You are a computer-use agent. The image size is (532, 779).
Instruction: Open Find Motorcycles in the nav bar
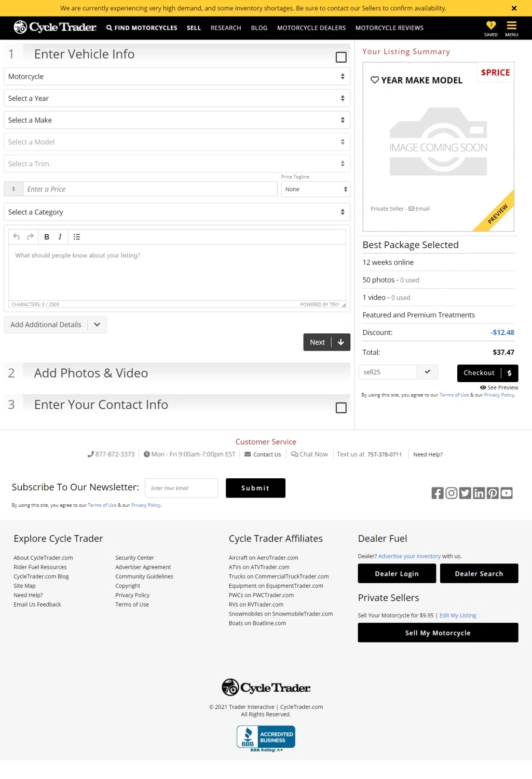coord(142,28)
